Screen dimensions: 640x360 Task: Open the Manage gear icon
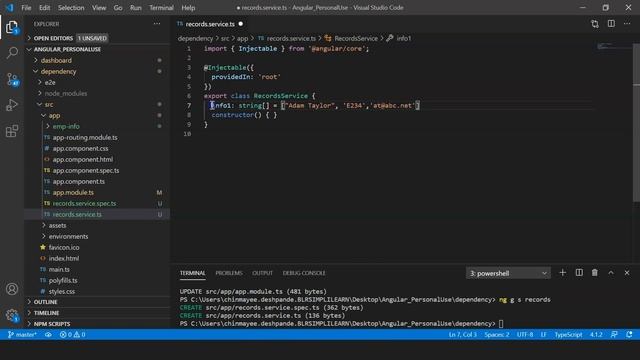point(12,315)
